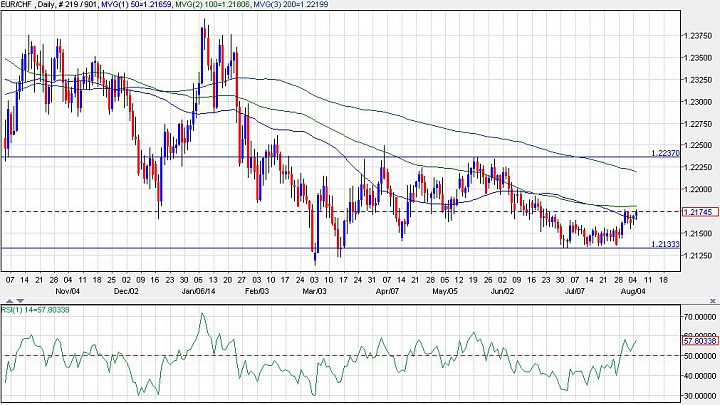Click the 1.23750 price axis label

698,36
